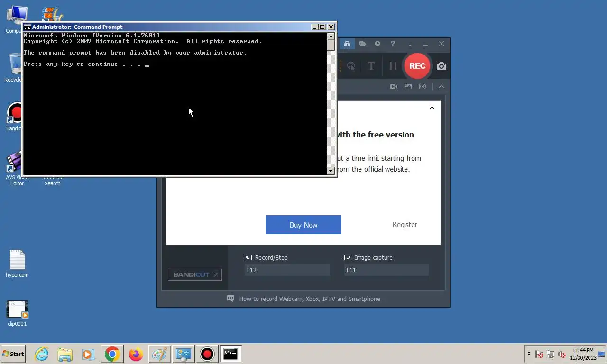Open the output folder icon in Bandicam
Viewport: 607px width, 364px height.
[x=362, y=44]
